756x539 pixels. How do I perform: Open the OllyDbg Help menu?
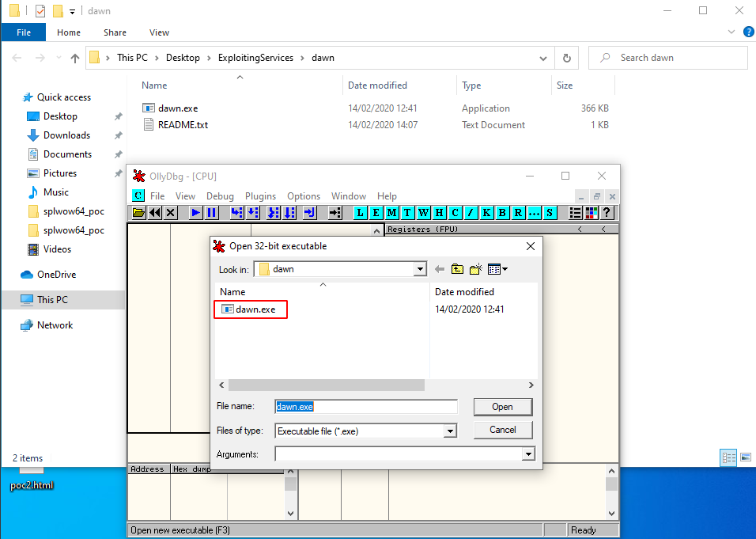(387, 196)
